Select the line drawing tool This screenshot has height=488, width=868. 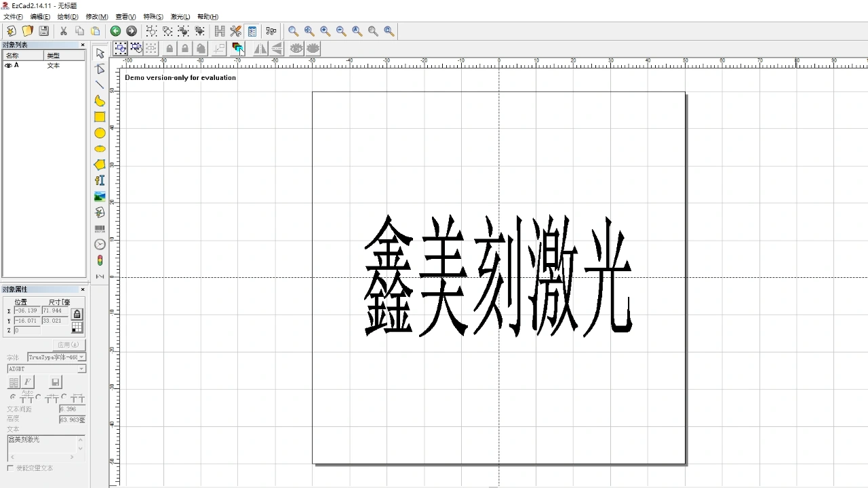(100, 85)
